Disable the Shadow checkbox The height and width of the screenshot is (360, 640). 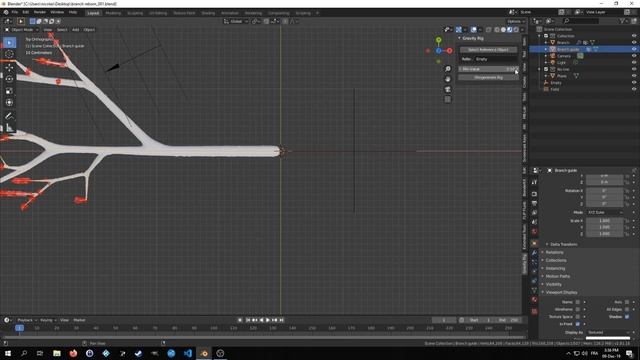(x=627, y=317)
